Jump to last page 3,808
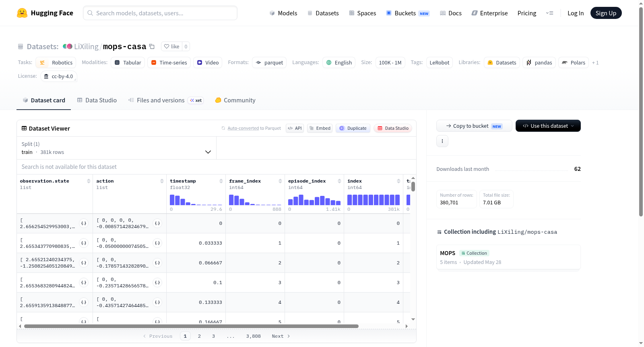644x347 pixels. pyautogui.click(x=254, y=336)
